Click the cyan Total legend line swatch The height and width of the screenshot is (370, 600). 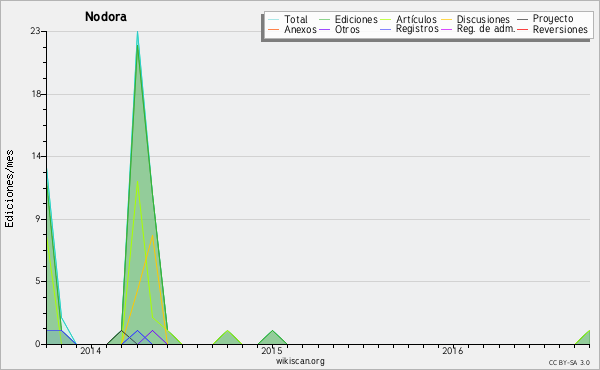tap(274, 20)
